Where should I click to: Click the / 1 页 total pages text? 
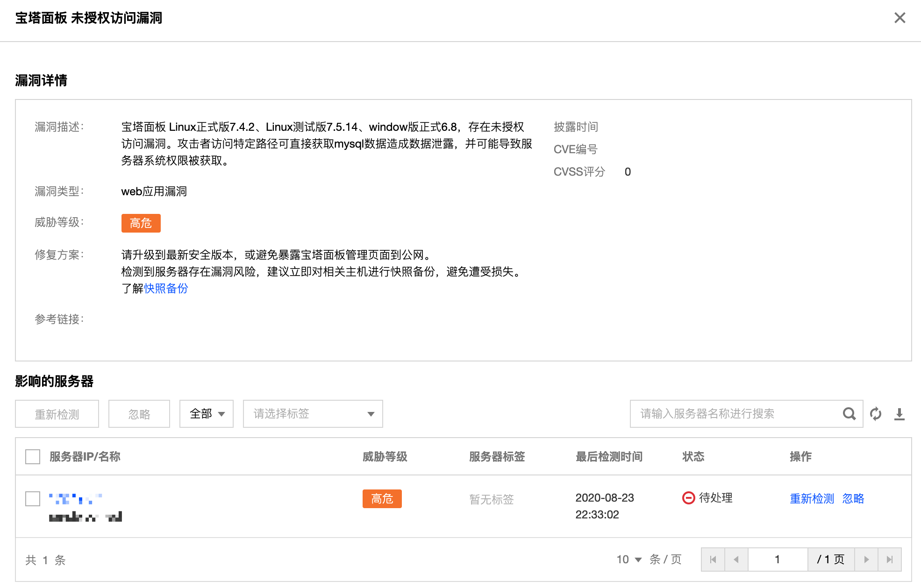point(831,560)
